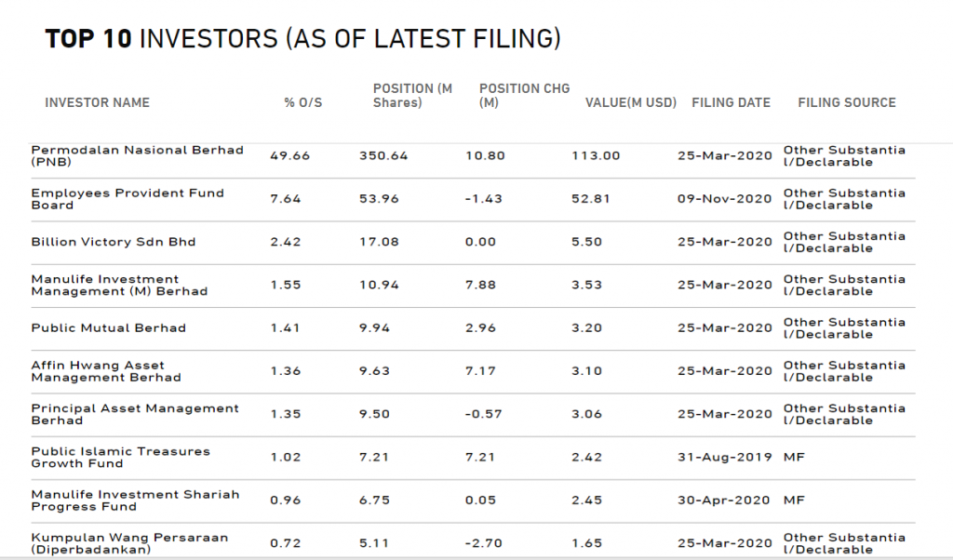Click the FILING DATE column header
This screenshot has width=953, height=560.
click(732, 102)
